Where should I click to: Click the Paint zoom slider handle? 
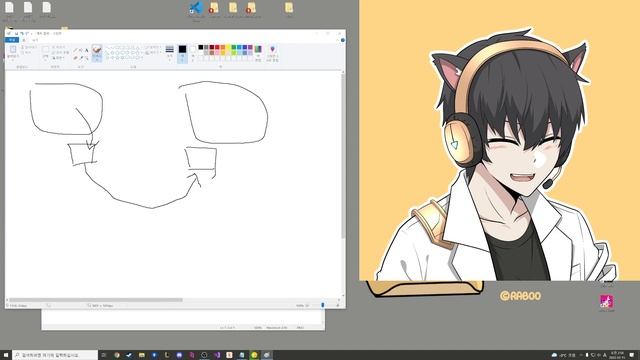click(x=322, y=305)
